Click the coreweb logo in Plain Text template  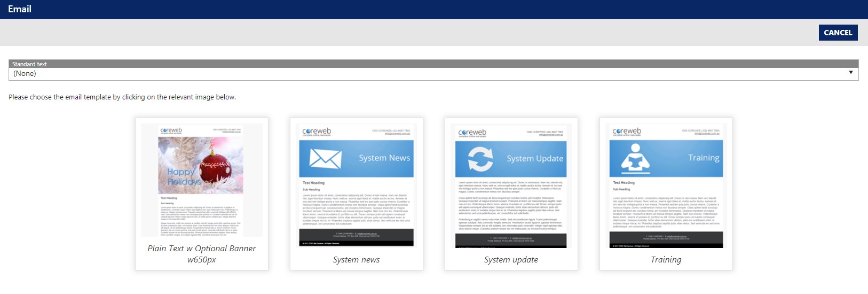click(171, 130)
